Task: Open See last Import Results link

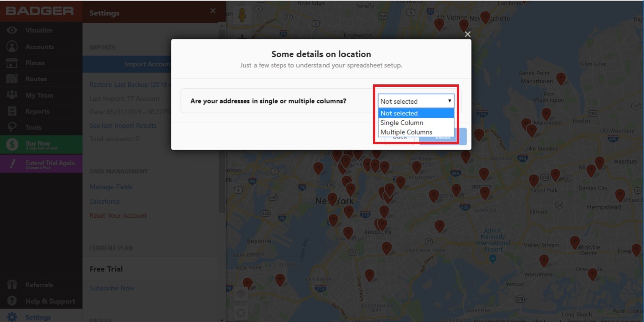Action: click(123, 125)
